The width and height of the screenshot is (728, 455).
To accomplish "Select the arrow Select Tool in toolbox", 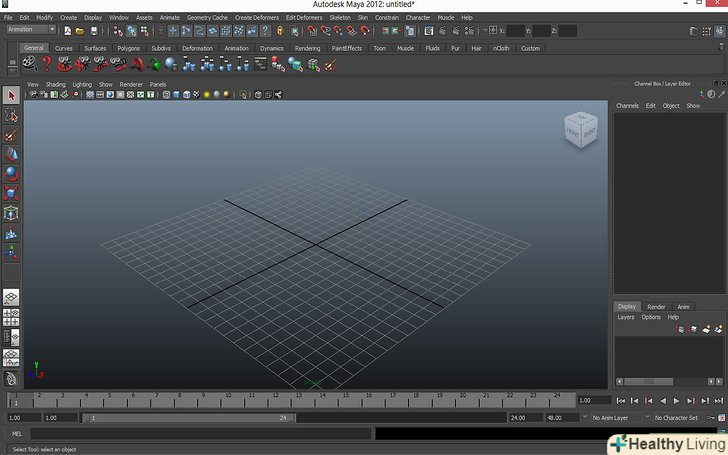I will [x=11, y=96].
